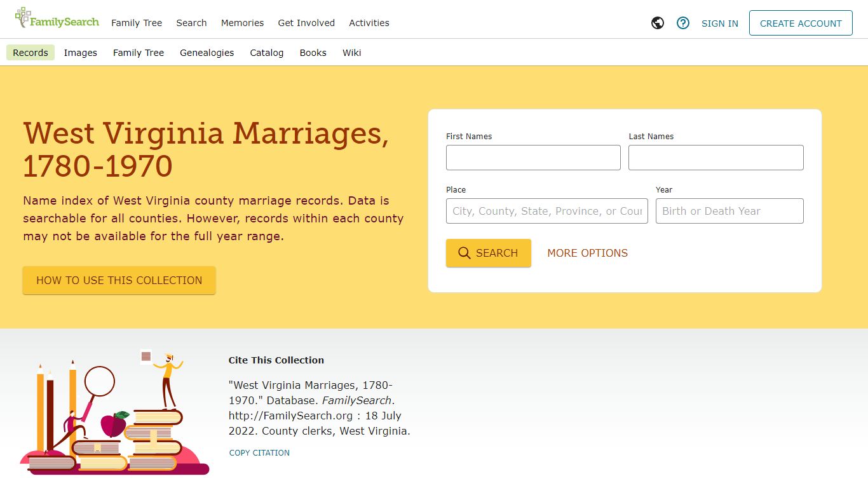
Task: Click the Cite This Collection heading
Action: (276, 360)
